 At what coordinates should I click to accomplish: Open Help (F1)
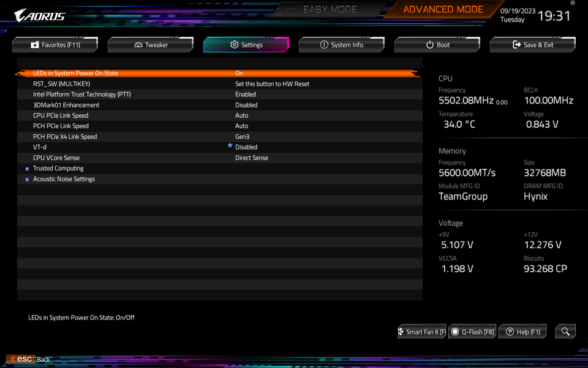(x=522, y=332)
